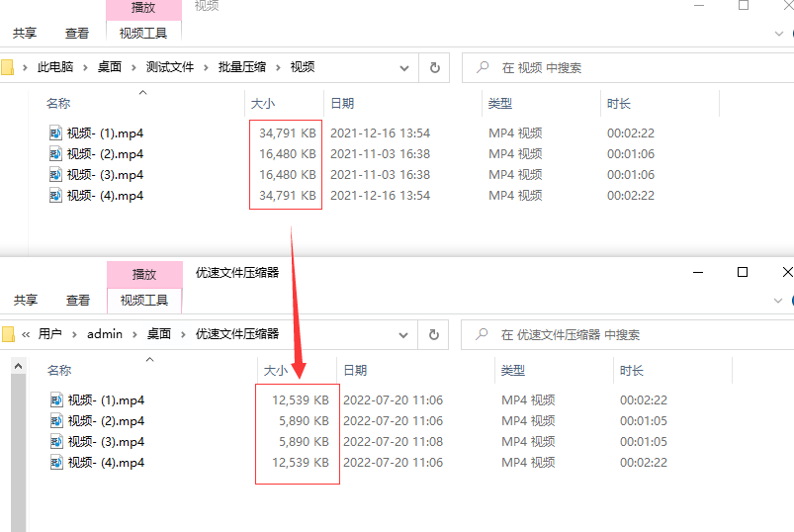The image size is (794, 532).
Task: Click search magnifier in 优速文件压缩器 window
Action: (x=482, y=334)
